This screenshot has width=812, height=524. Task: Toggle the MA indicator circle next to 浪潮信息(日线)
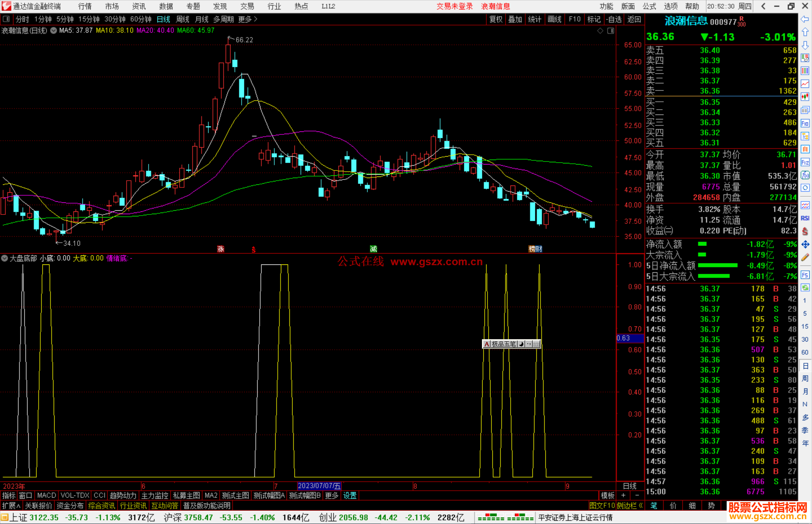tap(53, 30)
